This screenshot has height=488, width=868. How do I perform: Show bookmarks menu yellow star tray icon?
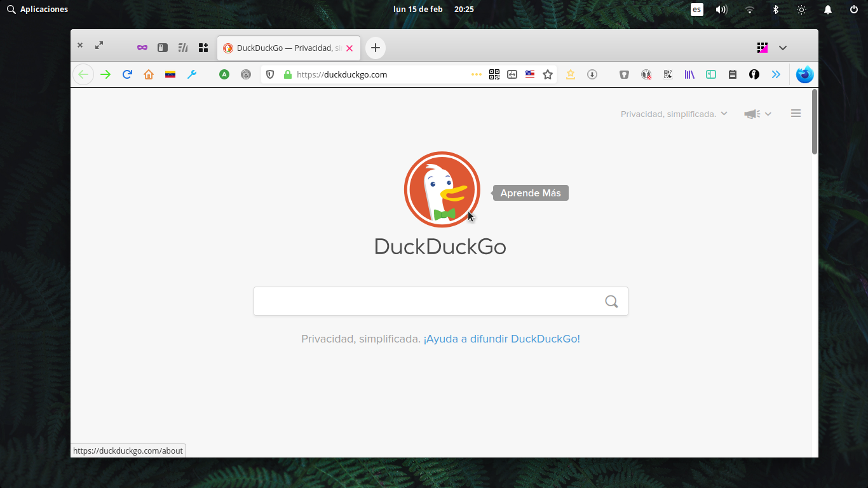[x=571, y=74]
